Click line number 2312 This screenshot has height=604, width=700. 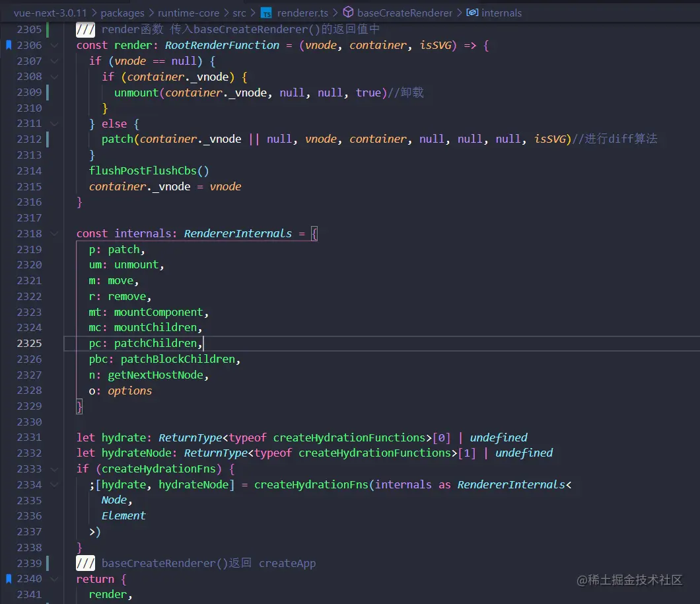pyautogui.click(x=29, y=139)
